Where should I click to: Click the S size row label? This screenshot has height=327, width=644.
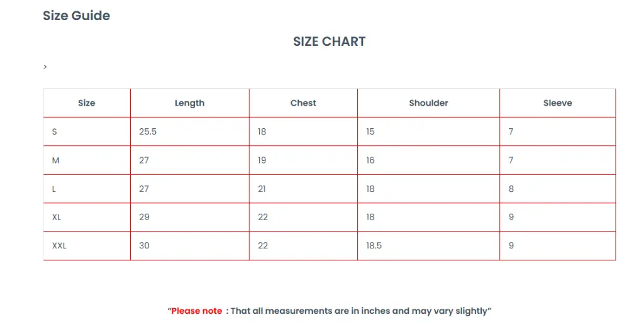click(54, 132)
